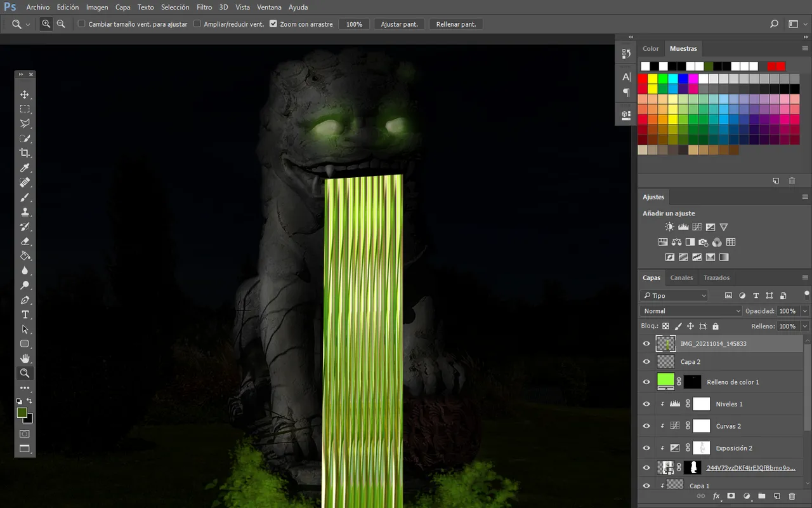
Task: Open the layer filter Tipo dropdown
Action: tap(674, 295)
